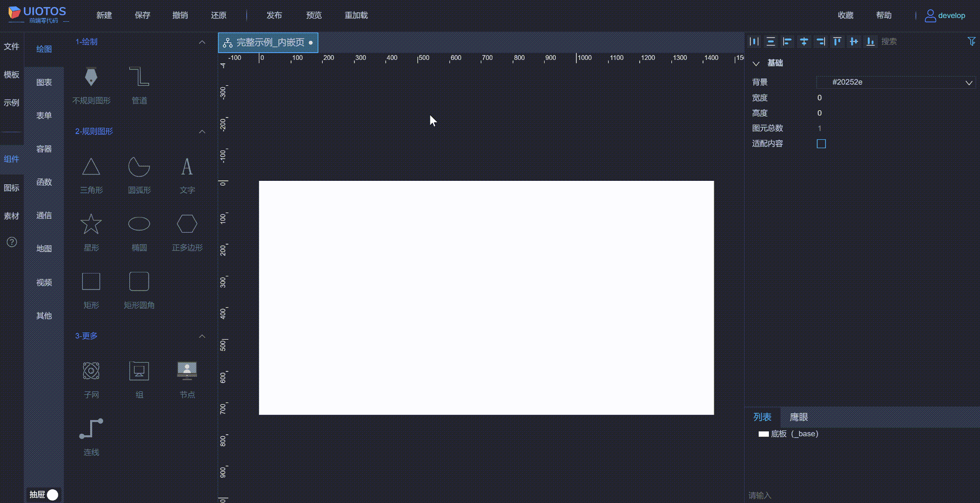Collapse the 基础 properties section
The width and height of the screenshot is (980, 503).
pyautogui.click(x=756, y=63)
